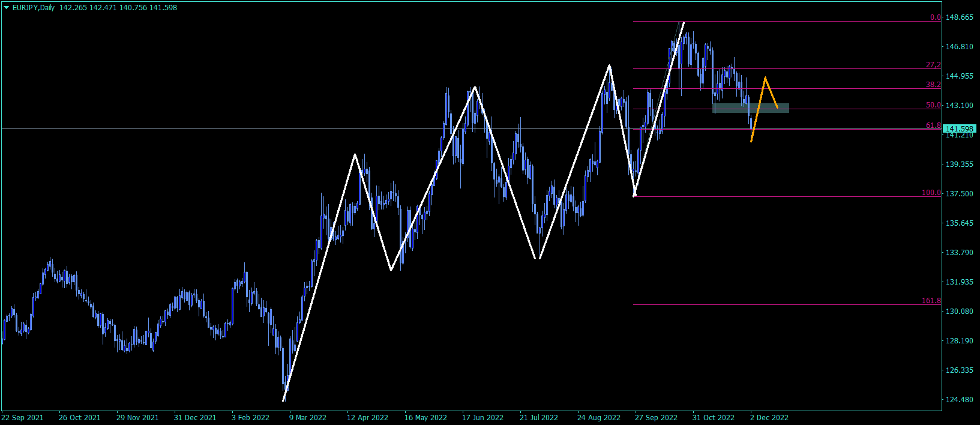Viewport: 980px width, 425px height.
Task: Click the 24 Aug 2022 date label
Action: (x=599, y=418)
